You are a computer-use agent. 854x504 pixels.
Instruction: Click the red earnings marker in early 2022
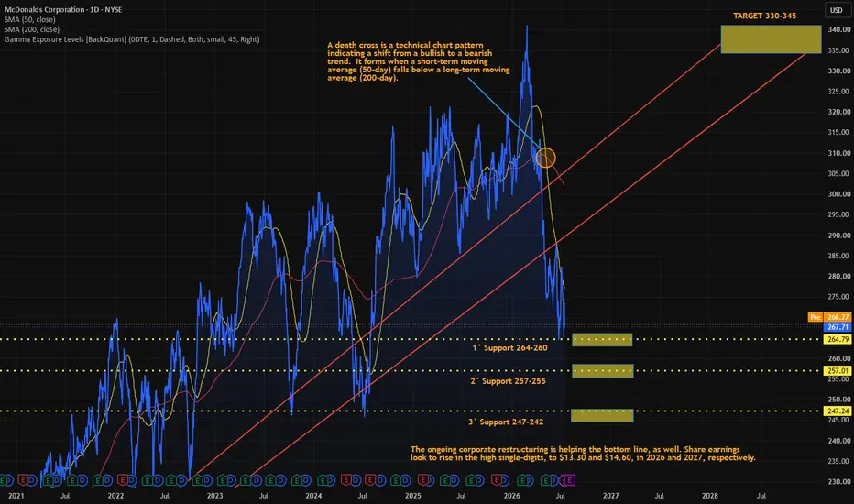point(123,480)
